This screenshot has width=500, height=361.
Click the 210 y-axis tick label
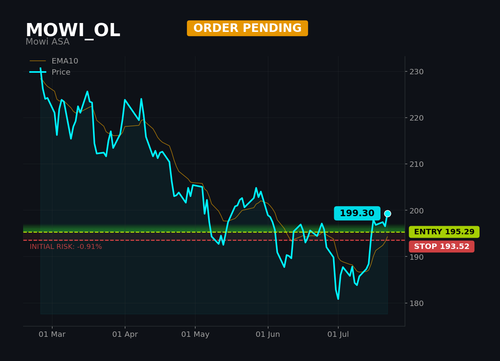click(417, 164)
